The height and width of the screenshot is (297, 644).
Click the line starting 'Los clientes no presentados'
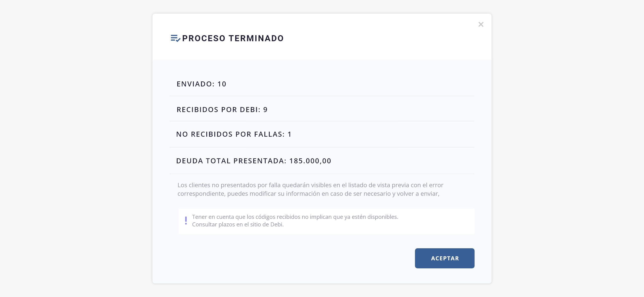tap(310, 185)
